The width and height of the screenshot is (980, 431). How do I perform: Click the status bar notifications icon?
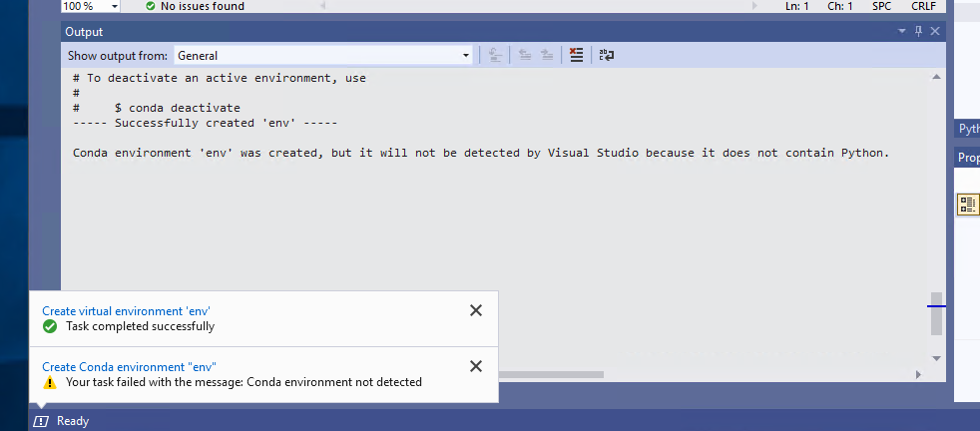click(x=41, y=422)
